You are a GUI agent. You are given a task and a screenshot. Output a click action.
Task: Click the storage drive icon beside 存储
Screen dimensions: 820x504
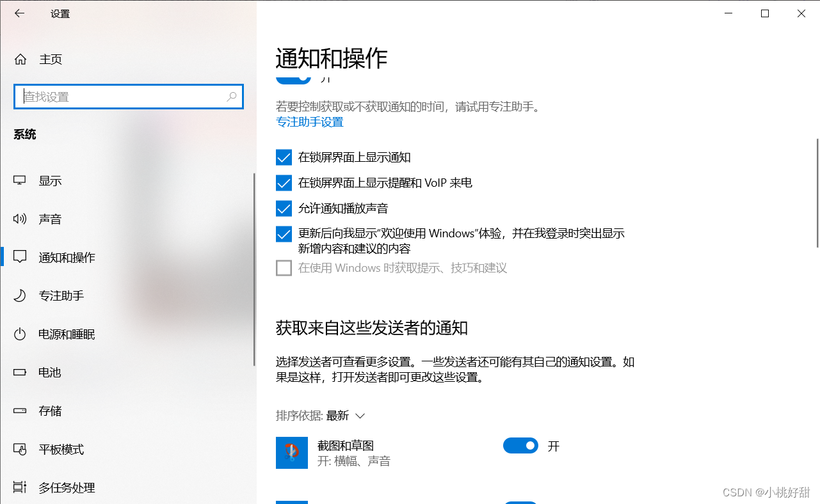[x=20, y=411]
